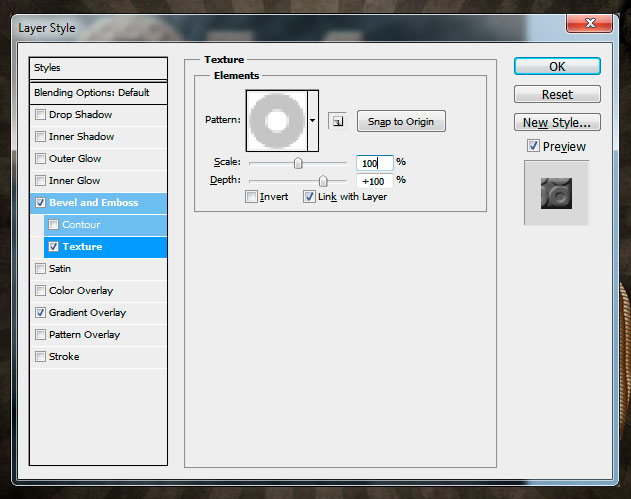The height and width of the screenshot is (499, 631).
Task: Select the Gradient Overlay label
Action: point(87,313)
